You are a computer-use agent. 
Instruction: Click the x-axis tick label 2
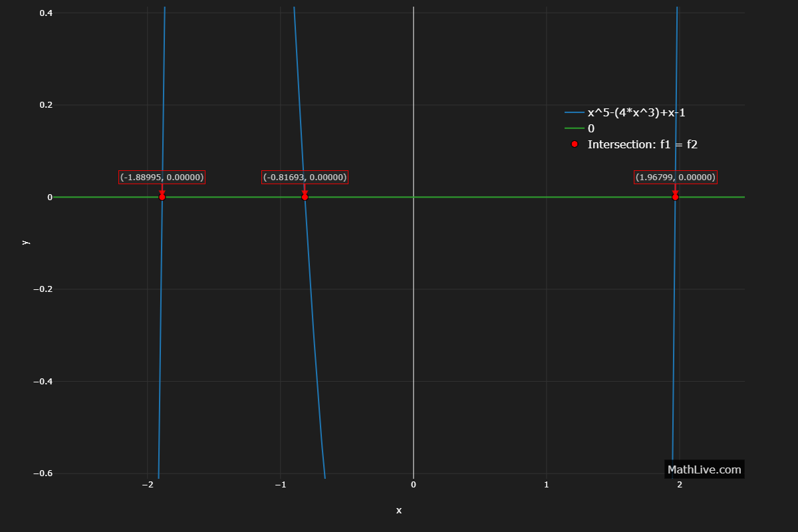(680, 485)
